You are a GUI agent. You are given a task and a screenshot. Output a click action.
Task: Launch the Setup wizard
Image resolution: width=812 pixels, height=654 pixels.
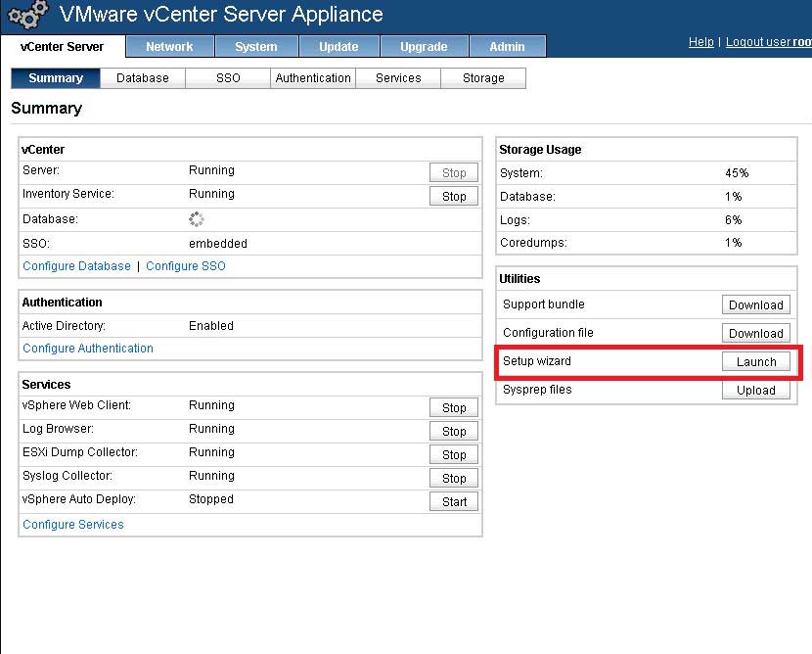click(756, 361)
